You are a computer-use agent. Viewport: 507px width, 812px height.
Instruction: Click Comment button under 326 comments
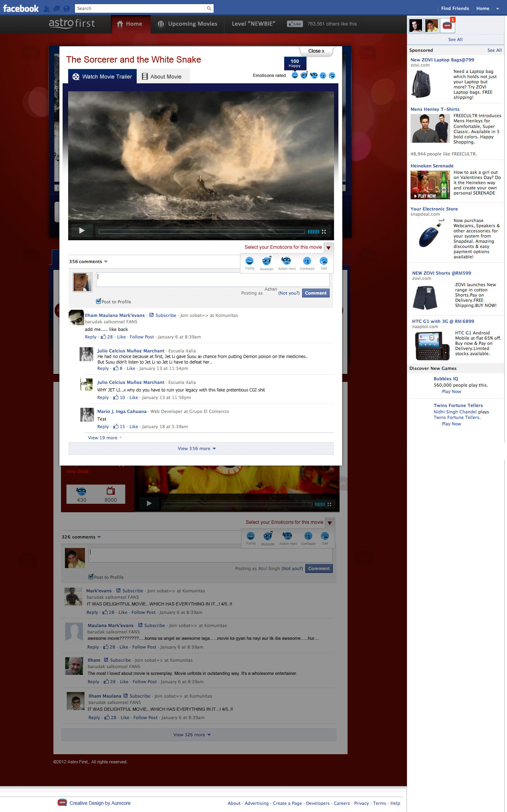[319, 568]
